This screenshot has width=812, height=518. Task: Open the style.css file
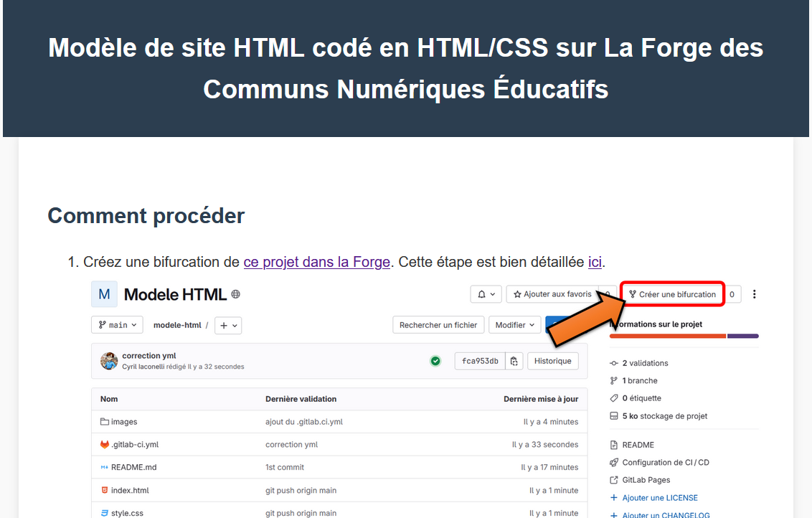coord(127,513)
